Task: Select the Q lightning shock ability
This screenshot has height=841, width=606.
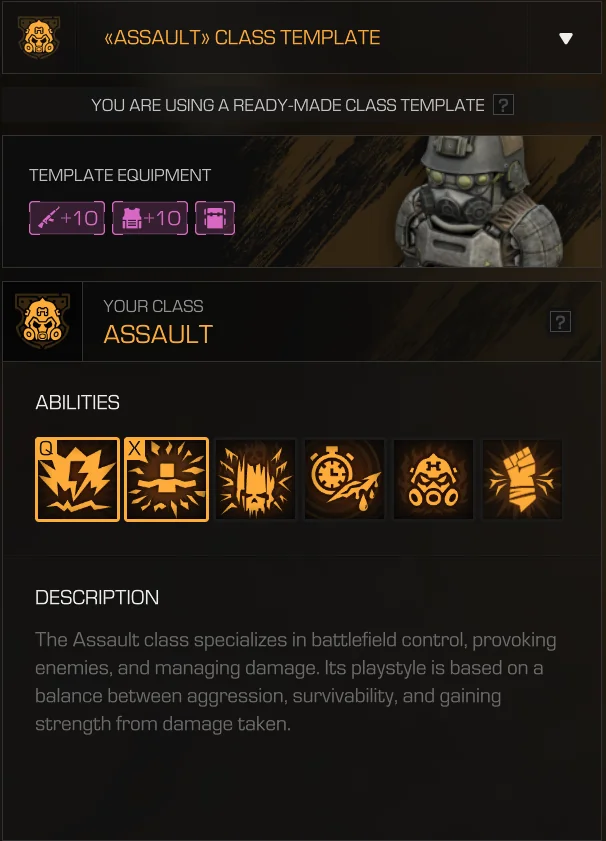Action: coord(77,479)
